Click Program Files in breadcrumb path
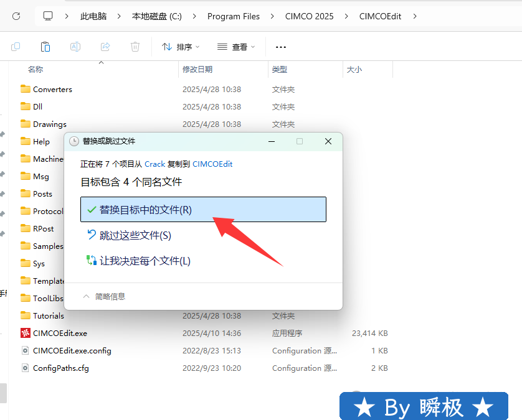Viewport: 522px width, 420px height. click(x=234, y=16)
